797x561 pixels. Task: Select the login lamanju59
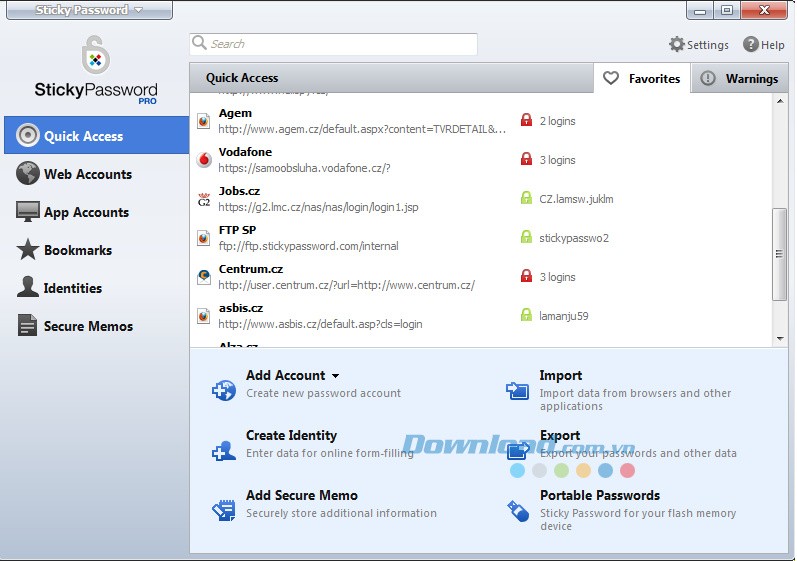tap(564, 316)
